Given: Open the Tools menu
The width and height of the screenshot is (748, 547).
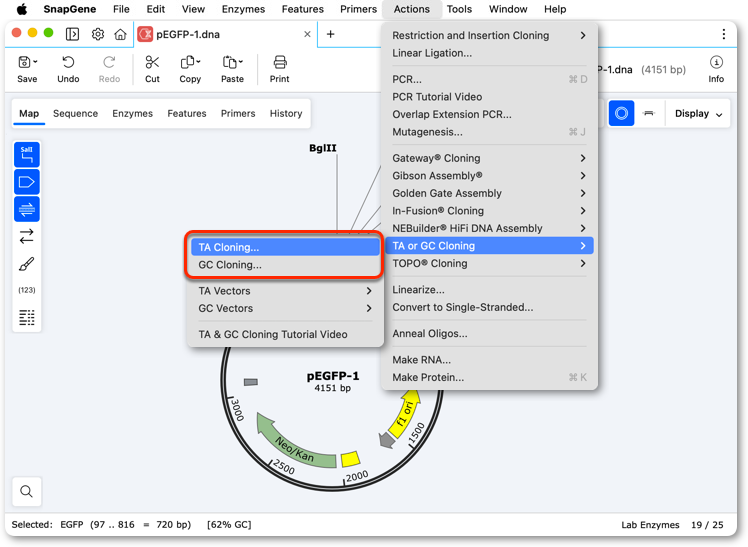Looking at the screenshot, I should point(459,9).
